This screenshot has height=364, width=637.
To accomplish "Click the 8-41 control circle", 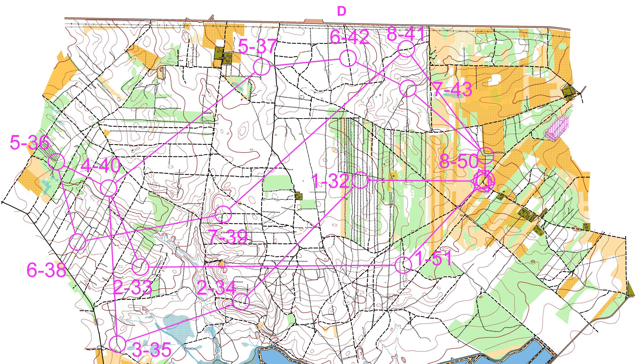I will pos(406,49).
